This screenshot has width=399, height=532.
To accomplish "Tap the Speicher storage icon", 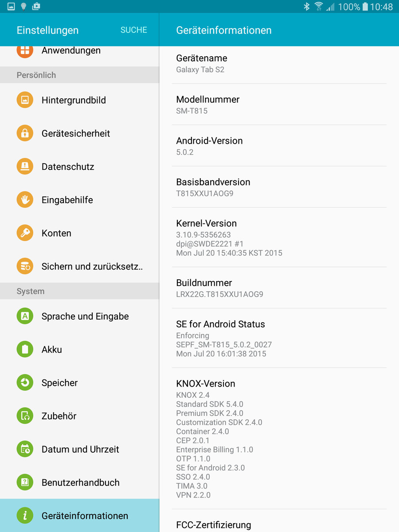I will tap(25, 383).
